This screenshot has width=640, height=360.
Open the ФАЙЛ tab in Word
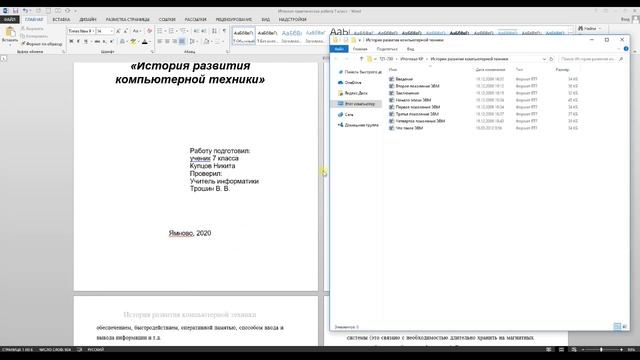coord(9,19)
